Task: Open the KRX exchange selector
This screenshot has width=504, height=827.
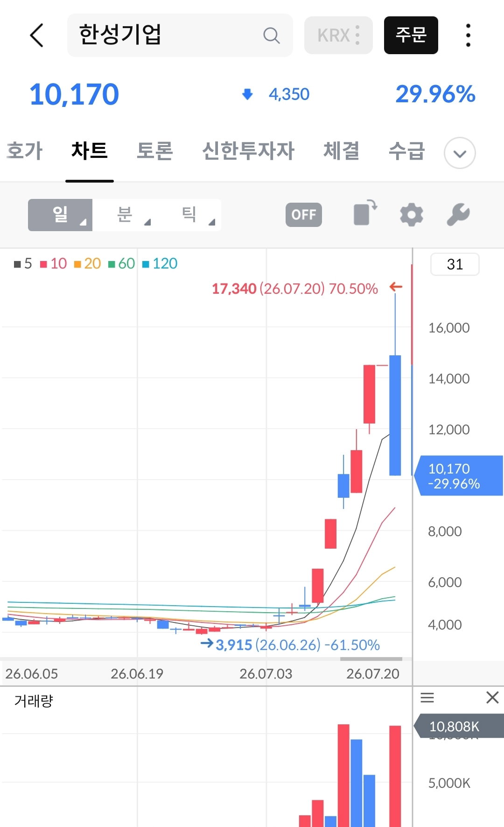Action: pos(338,35)
